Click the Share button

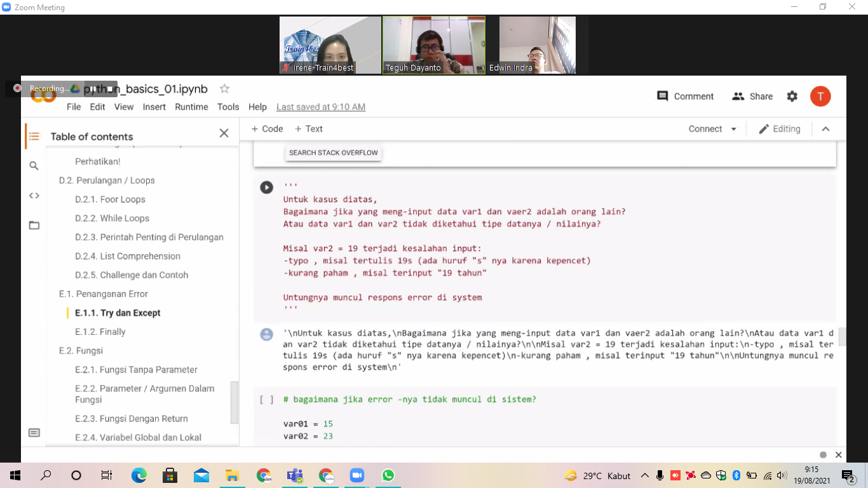752,97
